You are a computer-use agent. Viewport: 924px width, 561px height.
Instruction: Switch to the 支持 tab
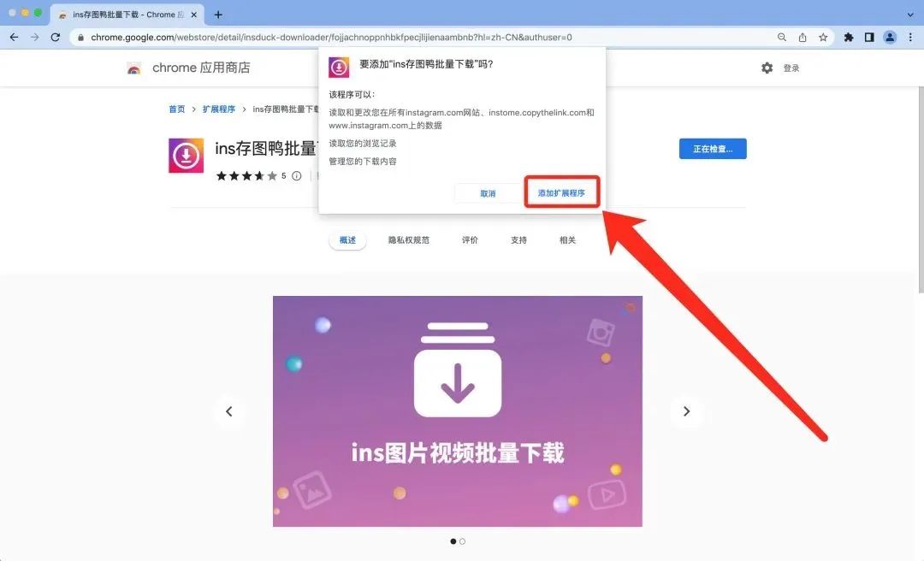(518, 239)
